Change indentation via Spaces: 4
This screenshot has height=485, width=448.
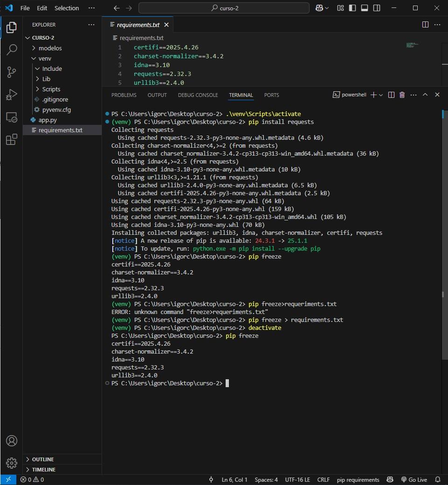(x=266, y=480)
